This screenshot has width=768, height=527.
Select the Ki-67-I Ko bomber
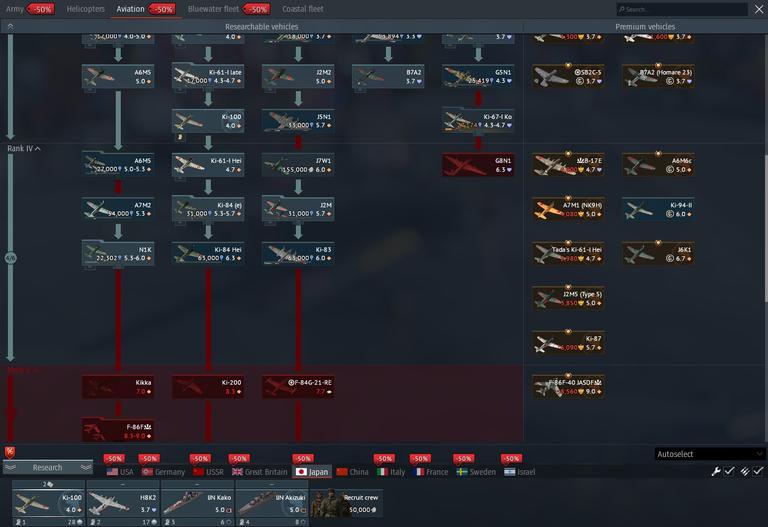[479, 121]
